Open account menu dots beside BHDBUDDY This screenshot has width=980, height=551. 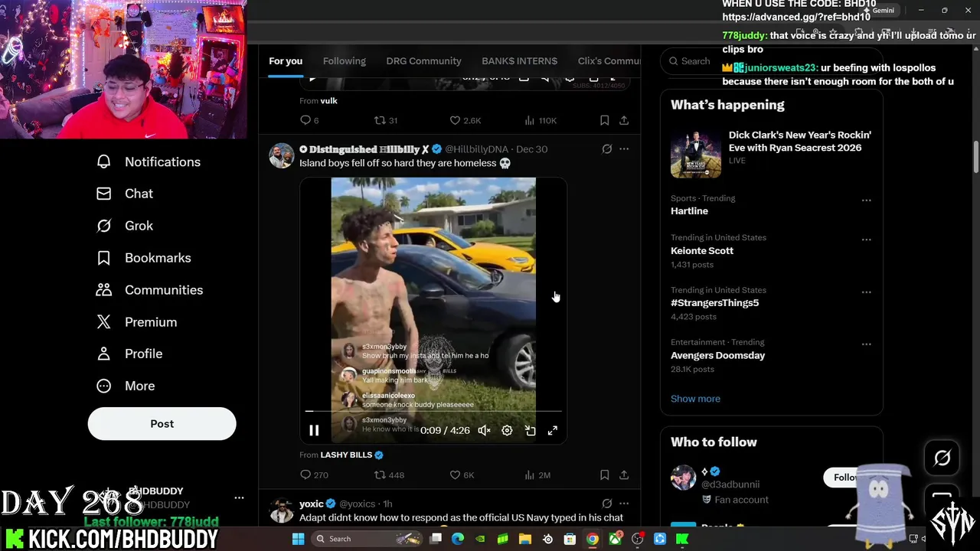(x=239, y=497)
